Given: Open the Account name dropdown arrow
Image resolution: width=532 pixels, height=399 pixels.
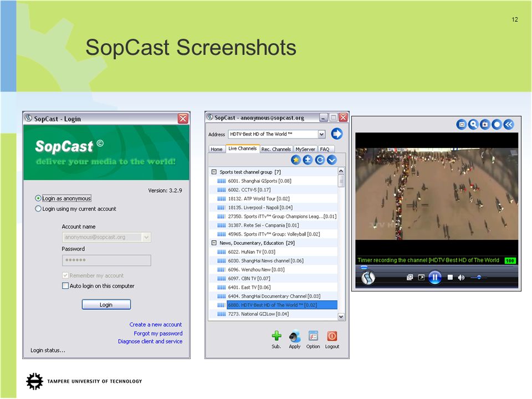Looking at the screenshot, I should point(146,237).
